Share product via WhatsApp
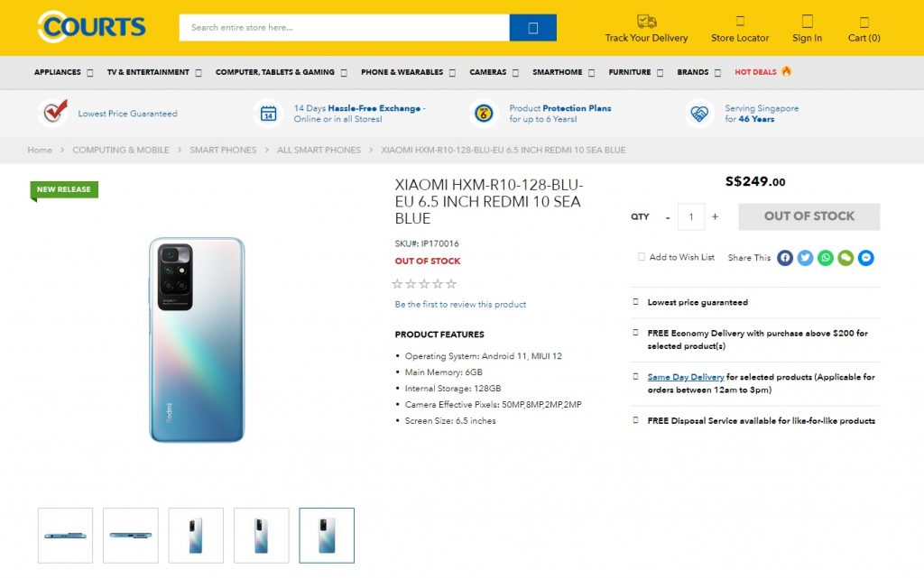 pos(826,258)
